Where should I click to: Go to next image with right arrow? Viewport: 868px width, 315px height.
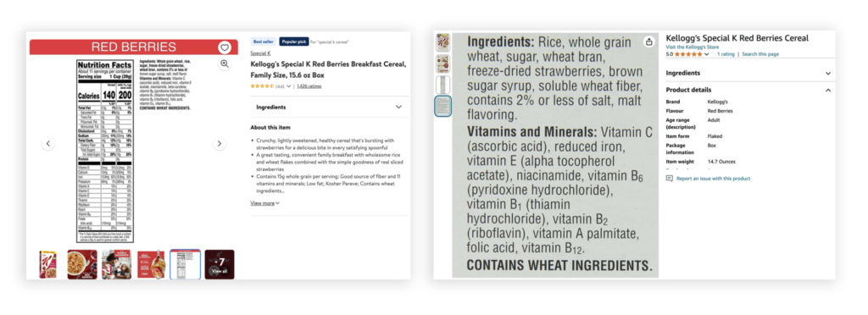[220, 144]
